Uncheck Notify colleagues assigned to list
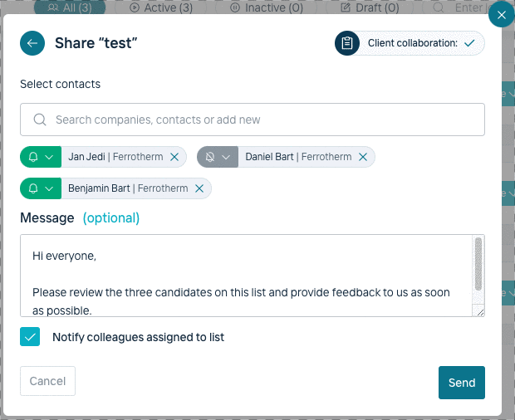Viewport: 515px width, 420px height. coord(30,337)
